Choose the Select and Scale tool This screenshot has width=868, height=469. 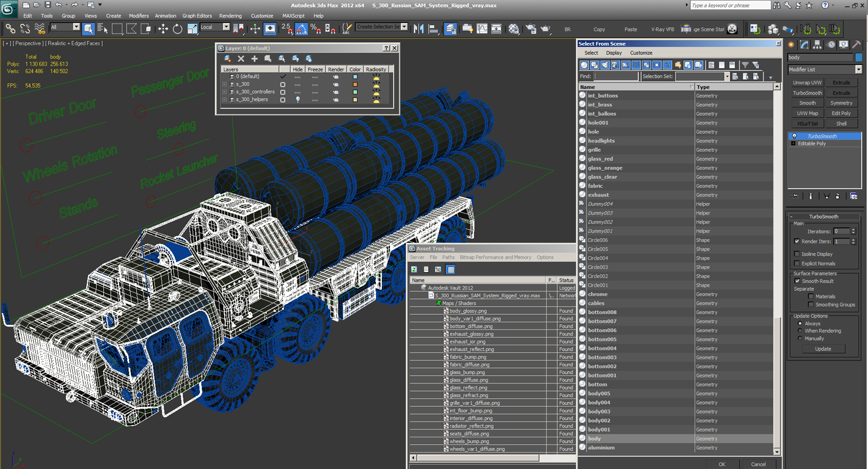[192, 28]
